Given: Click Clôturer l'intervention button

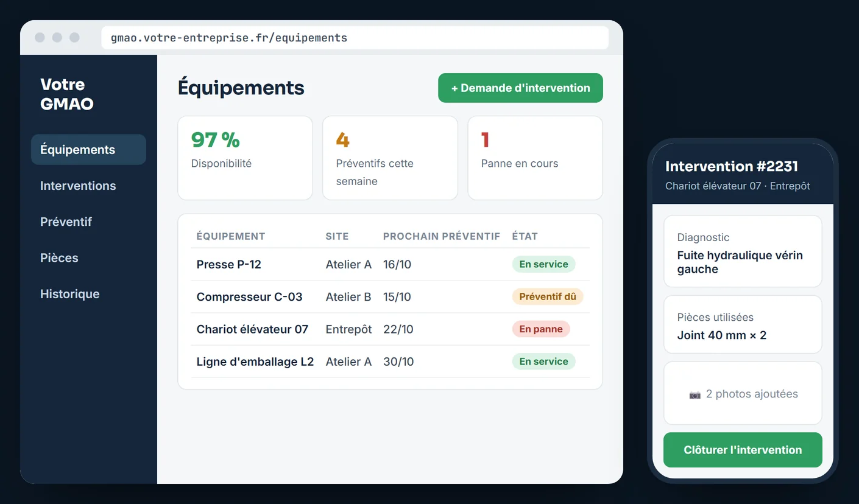Looking at the screenshot, I should click(x=743, y=450).
